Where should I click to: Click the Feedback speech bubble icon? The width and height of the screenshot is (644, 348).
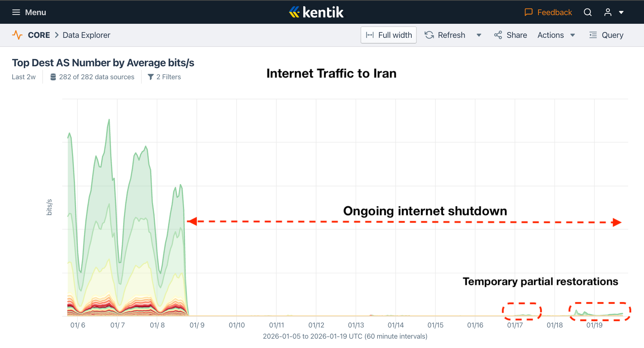click(528, 12)
